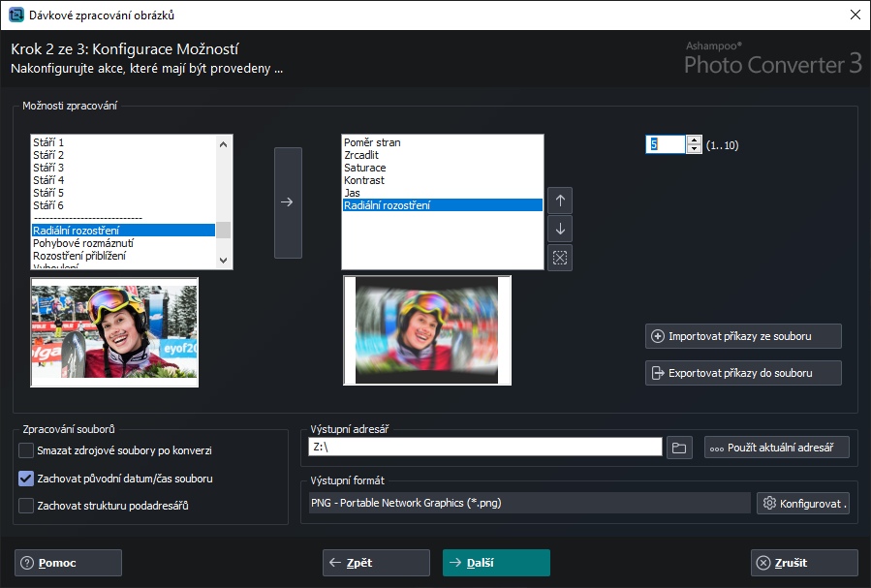The image size is (871, 588).
Task: Toggle Zachovat strukturu podadresářů checkbox
Action: click(26, 506)
